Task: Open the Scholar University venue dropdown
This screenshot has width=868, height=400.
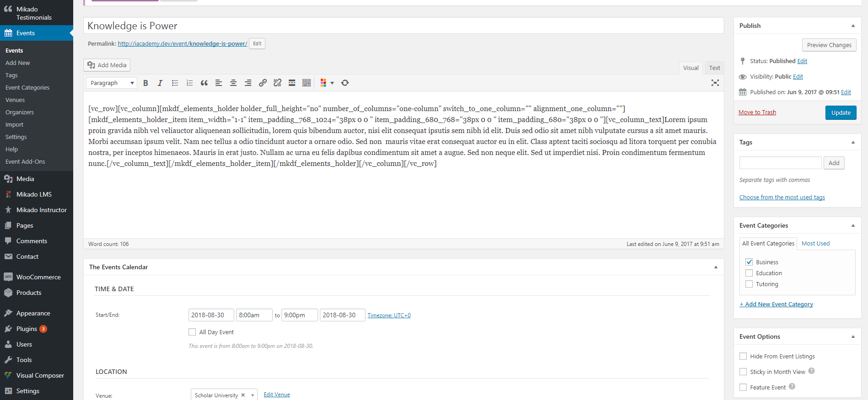Action: [252, 395]
